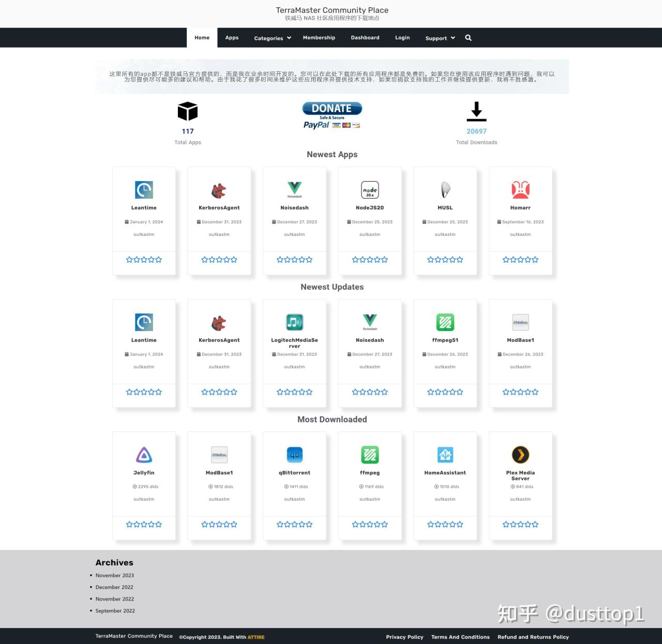The width and height of the screenshot is (662, 644).
Task: Click "2295 dlds" under Jellyfin
Action: pos(145,487)
